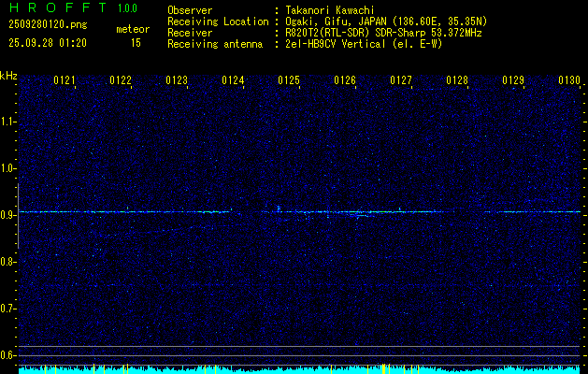Click the 0124 time marker
Screen dimensions: 588x374
pyautogui.click(x=233, y=80)
